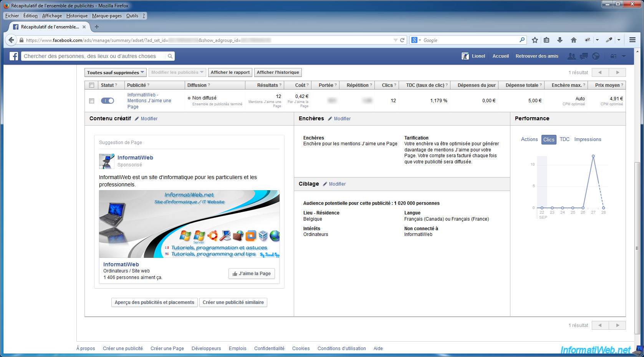This screenshot has height=357, width=644.
Task: Open URL history dropdown arrow
Action: 396,40
